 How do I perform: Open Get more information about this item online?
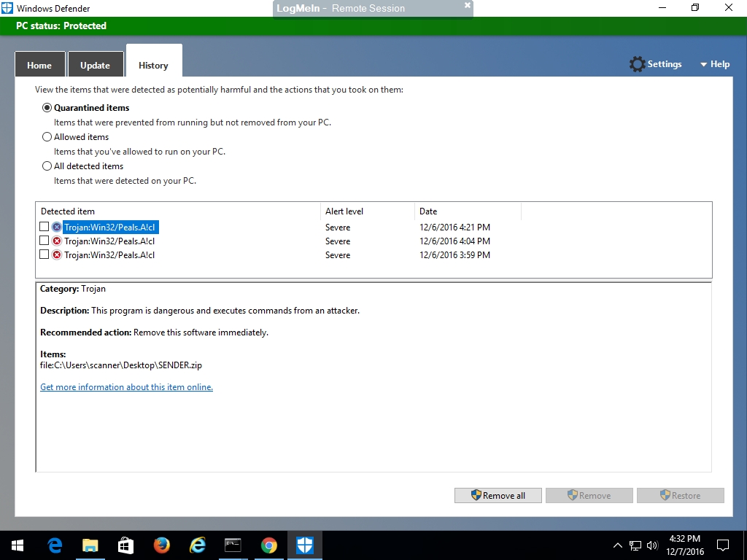coord(126,387)
